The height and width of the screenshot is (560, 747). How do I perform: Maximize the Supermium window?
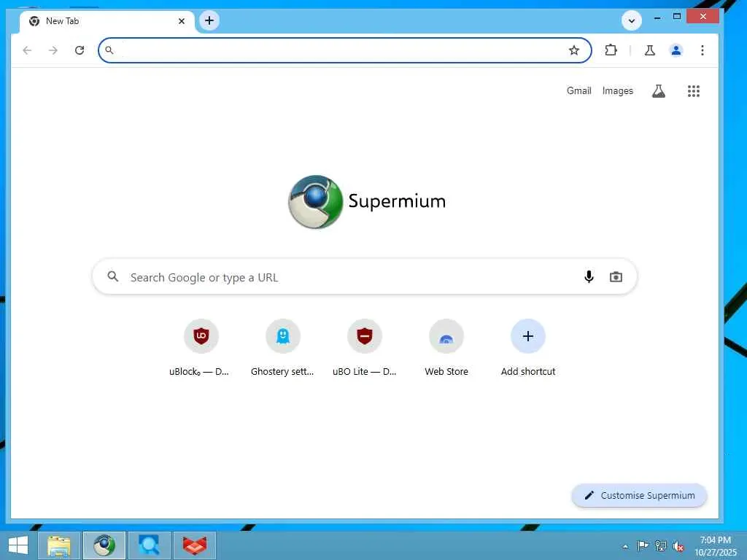[x=676, y=17]
